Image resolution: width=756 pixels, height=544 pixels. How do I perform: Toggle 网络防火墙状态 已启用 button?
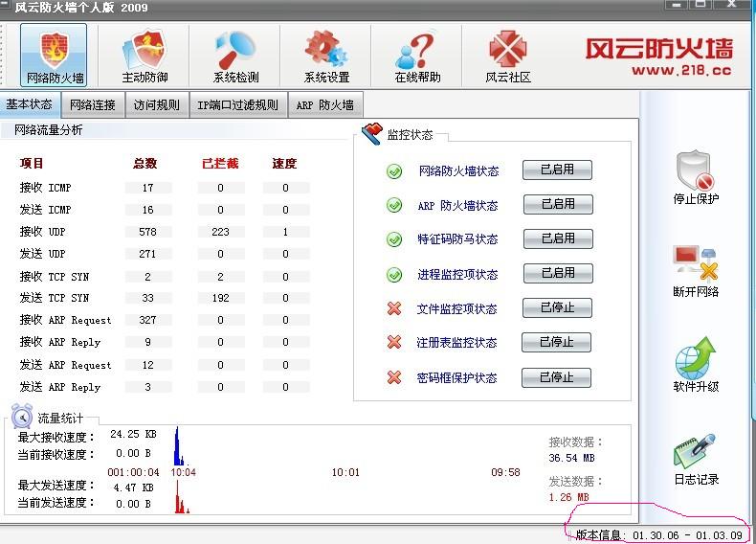click(x=557, y=170)
